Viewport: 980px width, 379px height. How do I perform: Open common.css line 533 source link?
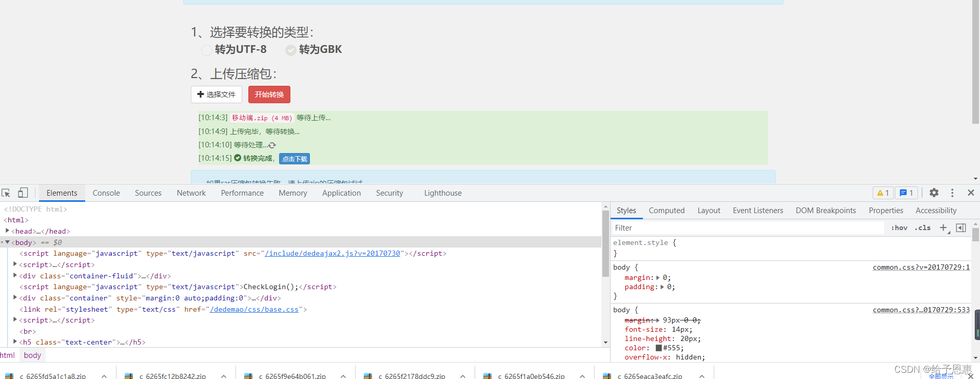[921, 310]
